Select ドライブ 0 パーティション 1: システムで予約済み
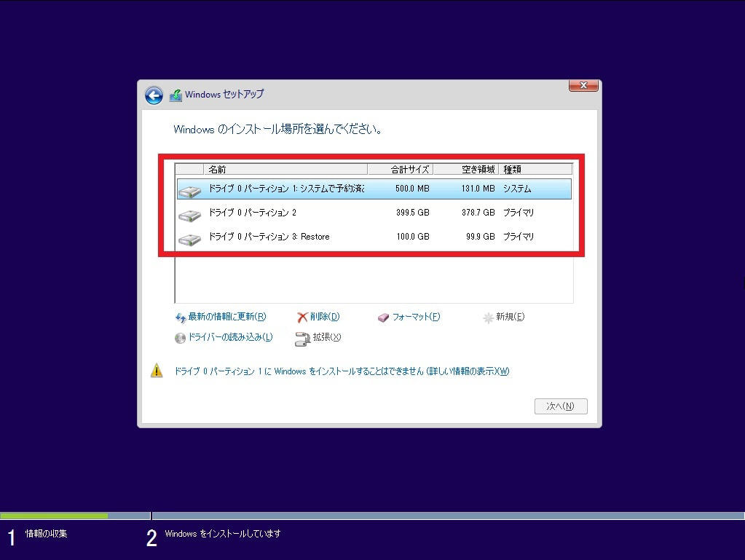The width and height of the screenshot is (745, 560). 374,189
